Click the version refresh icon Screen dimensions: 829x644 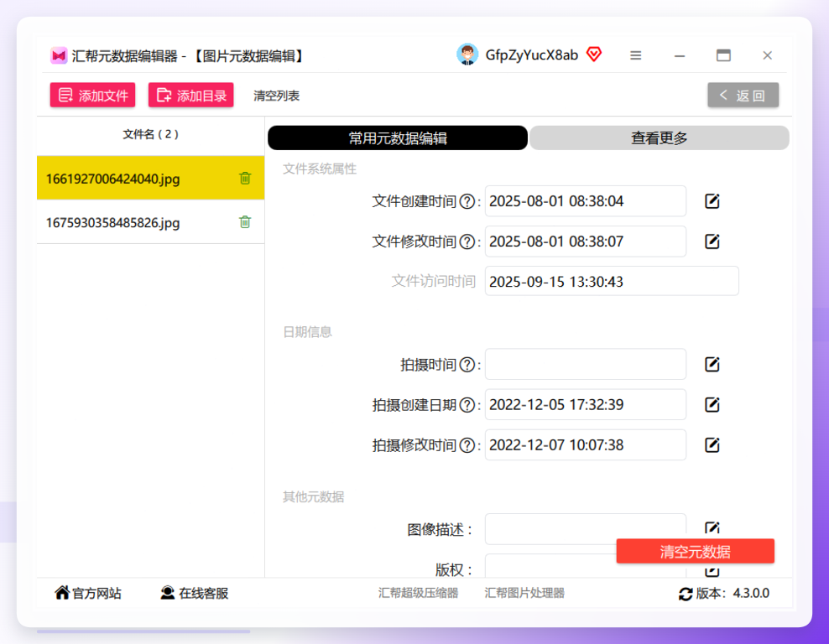[686, 594]
